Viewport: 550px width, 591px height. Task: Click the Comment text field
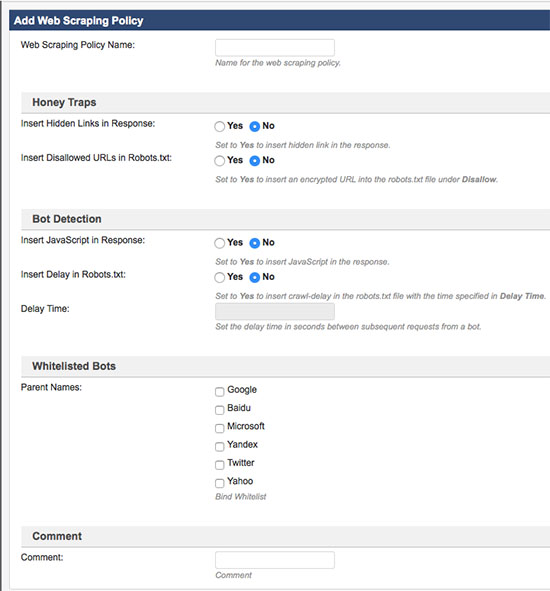coord(274,560)
